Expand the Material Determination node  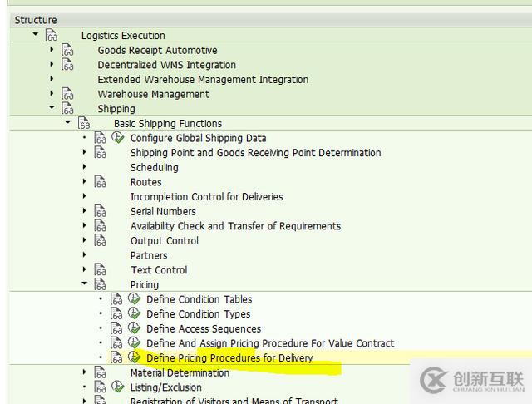coord(84,372)
